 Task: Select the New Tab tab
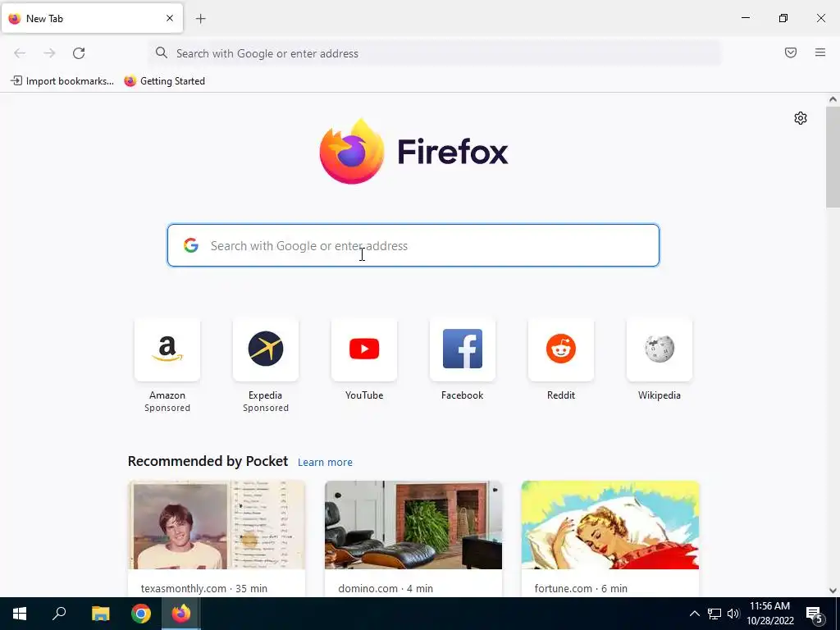(x=92, y=18)
